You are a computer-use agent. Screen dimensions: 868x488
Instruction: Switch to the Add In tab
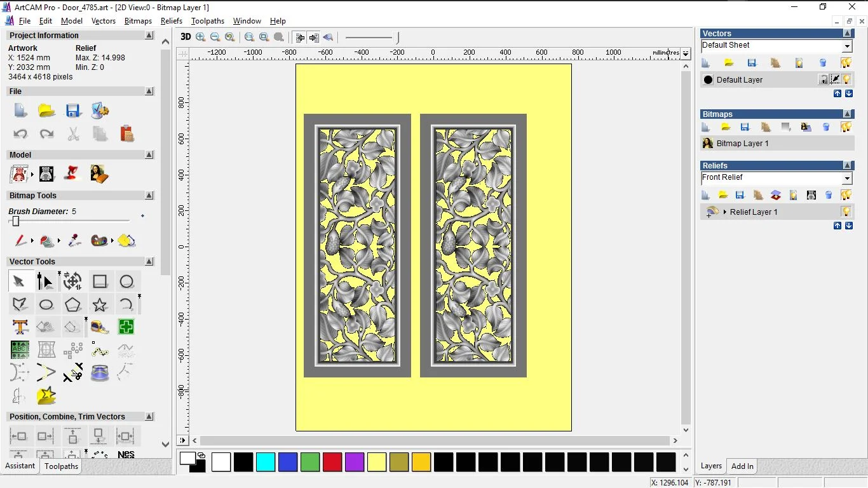tap(742, 466)
